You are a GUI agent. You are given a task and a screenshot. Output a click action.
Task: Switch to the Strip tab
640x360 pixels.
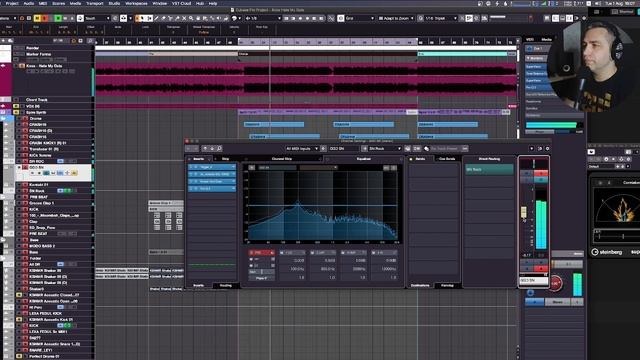[225, 159]
